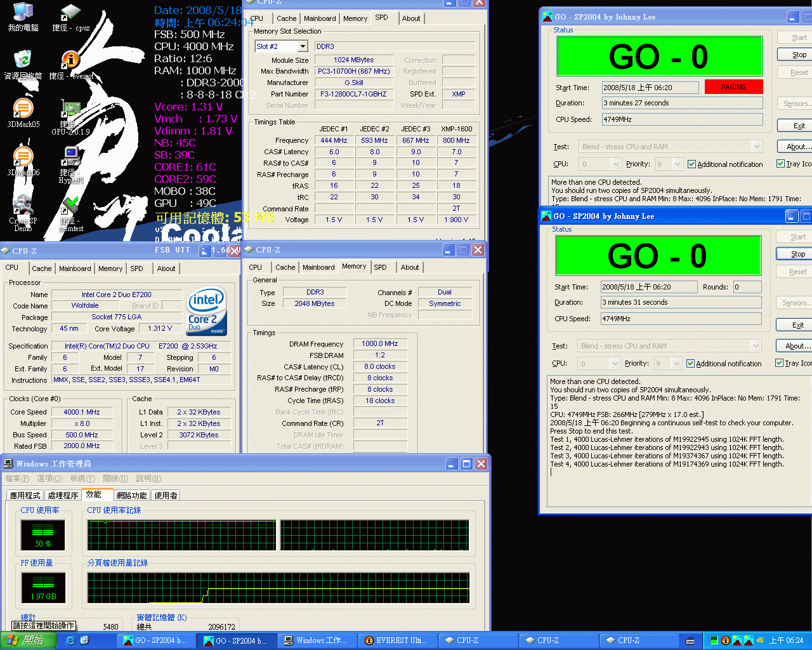Click the EVEREST orange info tray icon
This screenshot has height=650, width=812.
pyautogui.click(x=725, y=640)
